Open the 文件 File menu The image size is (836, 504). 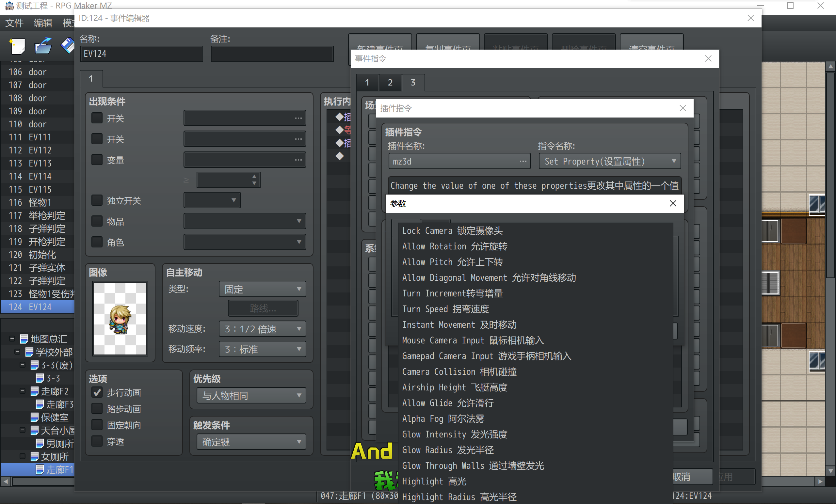click(15, 23)
